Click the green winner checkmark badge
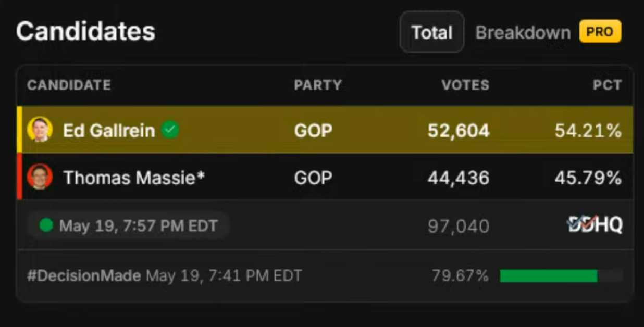The image size is (644, 327). click(170, 129)
